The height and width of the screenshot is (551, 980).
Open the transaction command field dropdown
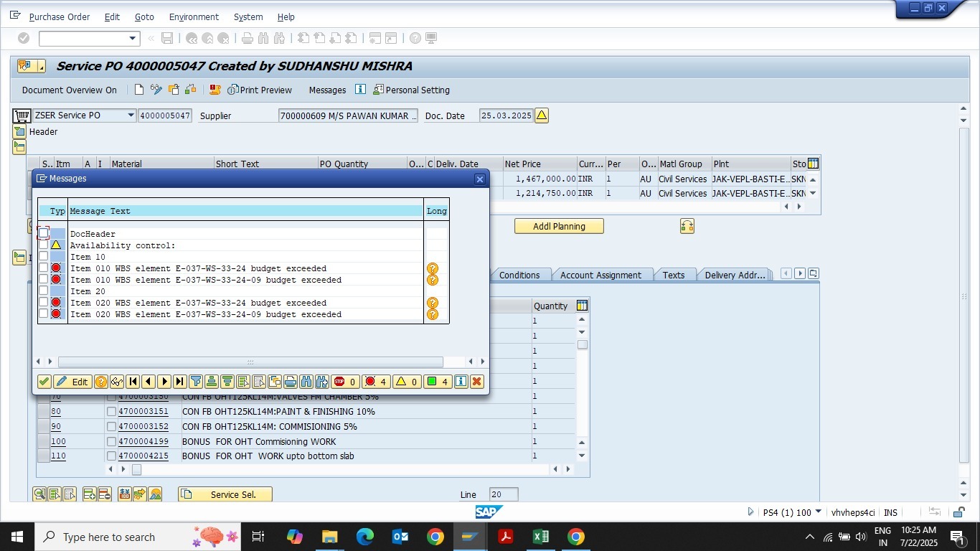[133, 38]
